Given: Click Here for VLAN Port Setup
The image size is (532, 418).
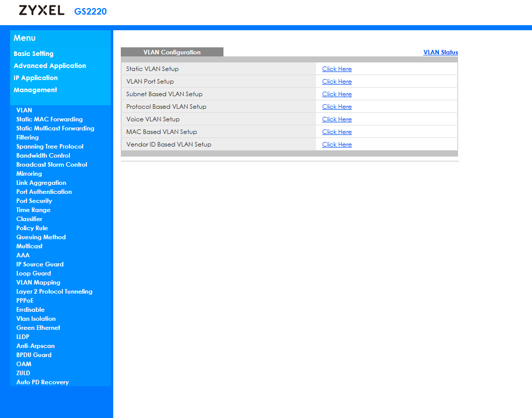Looking at the screenshot, I should [x=337, y=82].
